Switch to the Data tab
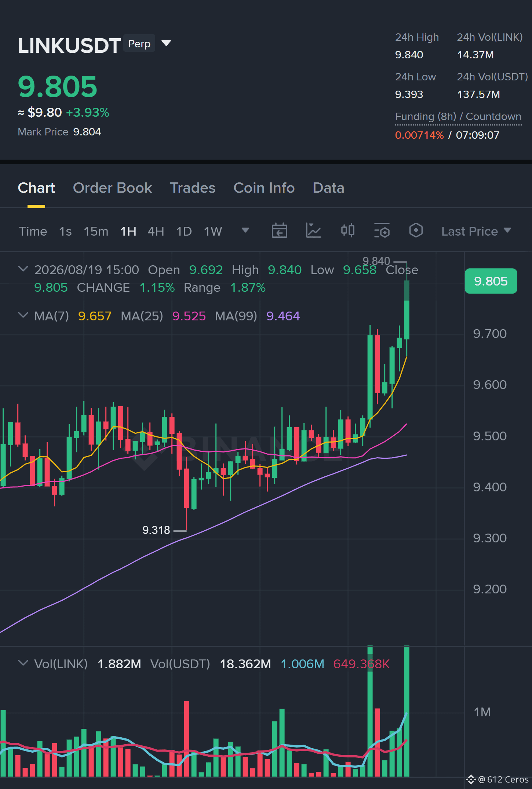 point(328,188)
